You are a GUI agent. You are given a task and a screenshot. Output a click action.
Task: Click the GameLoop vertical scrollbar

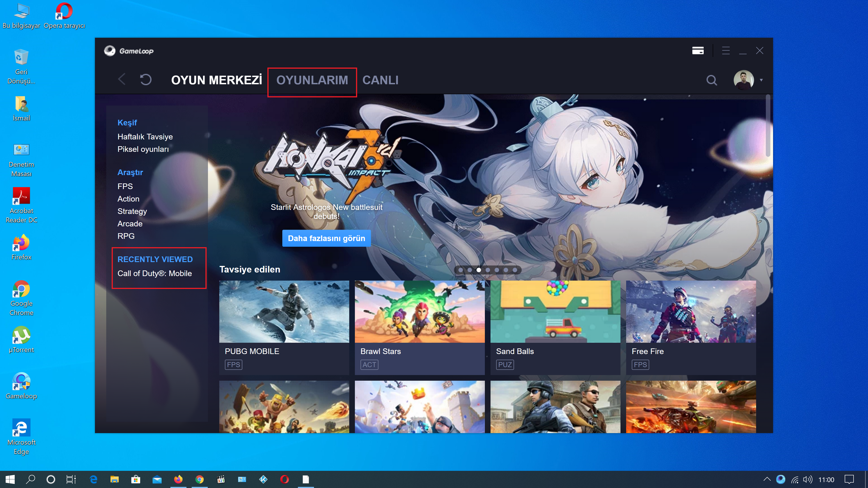coord(768,126)
